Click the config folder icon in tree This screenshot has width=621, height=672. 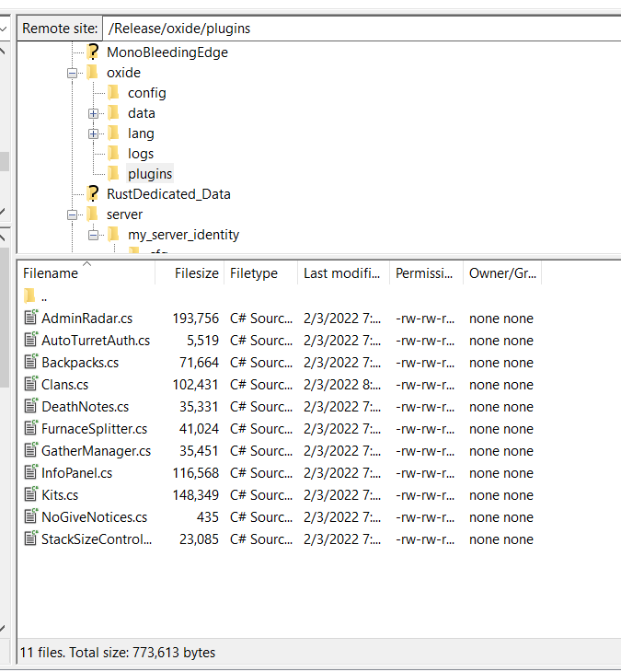click(113, 93)
